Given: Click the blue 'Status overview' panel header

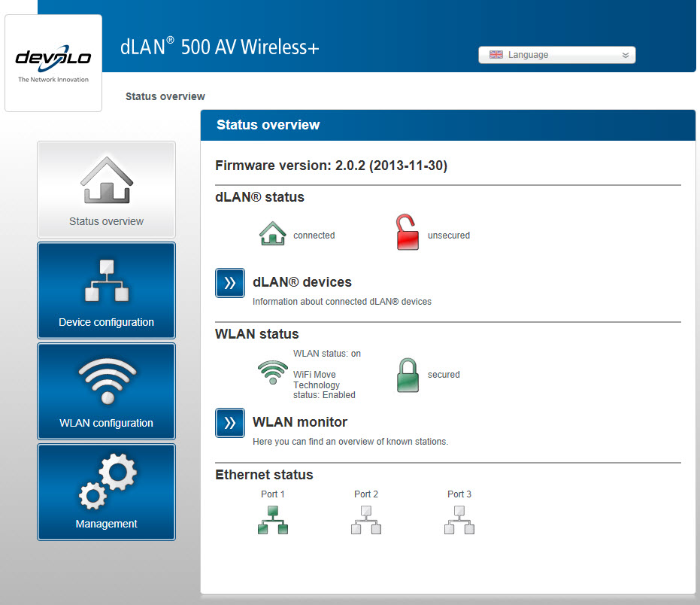Looking at the screenshot, I should point(448,125).
